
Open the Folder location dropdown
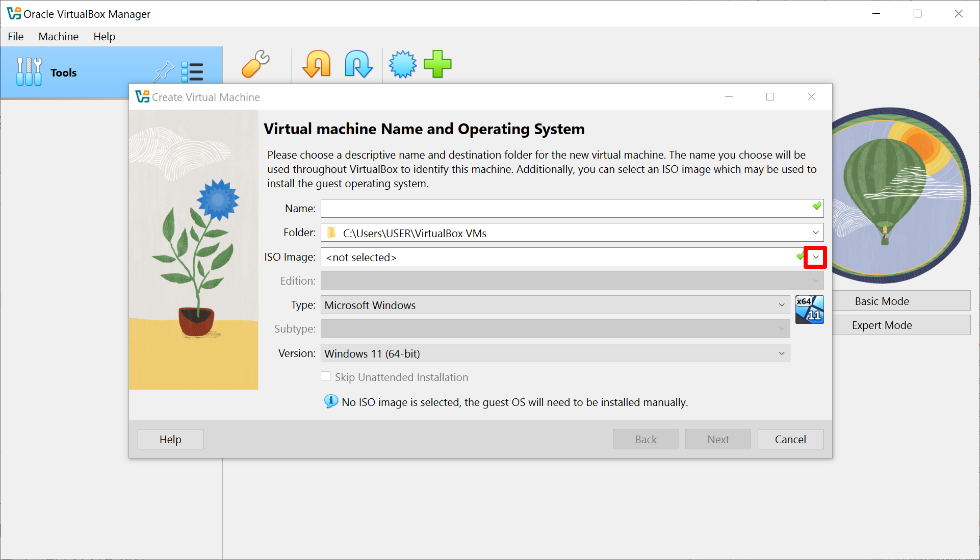tap(815, 233)
